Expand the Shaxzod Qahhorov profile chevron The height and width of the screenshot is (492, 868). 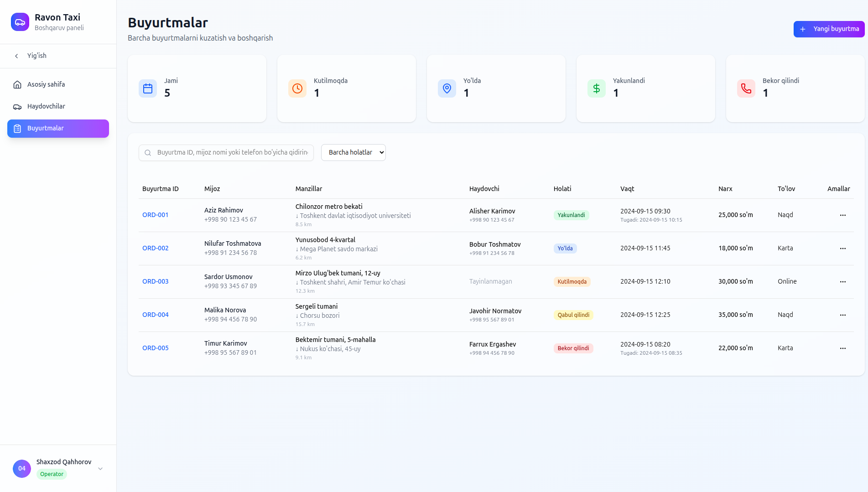(x=100, y=468)
